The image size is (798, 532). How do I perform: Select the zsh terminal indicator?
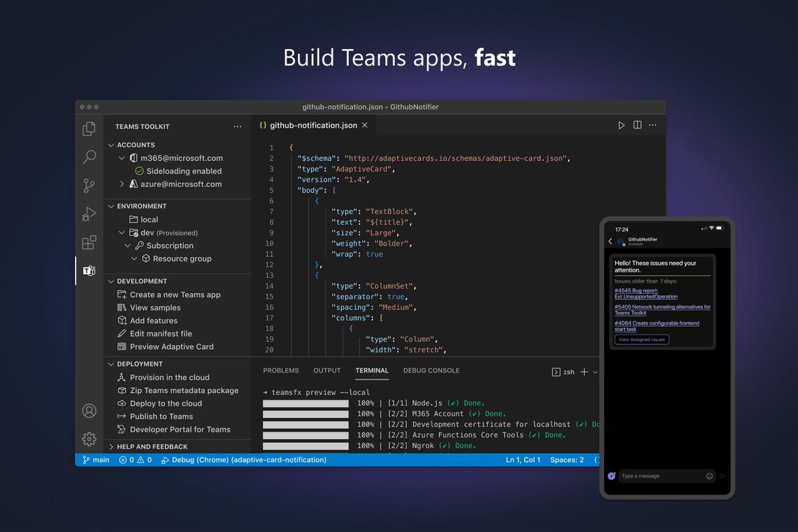[x=563, y=372]
